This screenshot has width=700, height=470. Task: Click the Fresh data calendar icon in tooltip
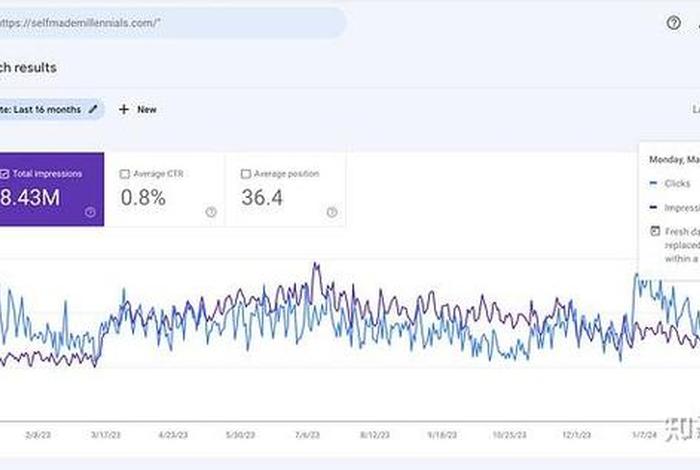[x=653, y=231]
